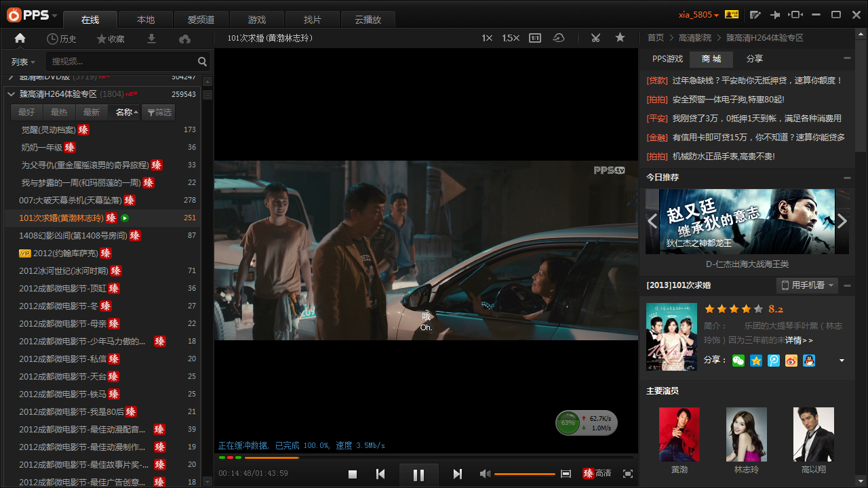
Task: Switch to the 找片 tab
Action: [312, 20]
